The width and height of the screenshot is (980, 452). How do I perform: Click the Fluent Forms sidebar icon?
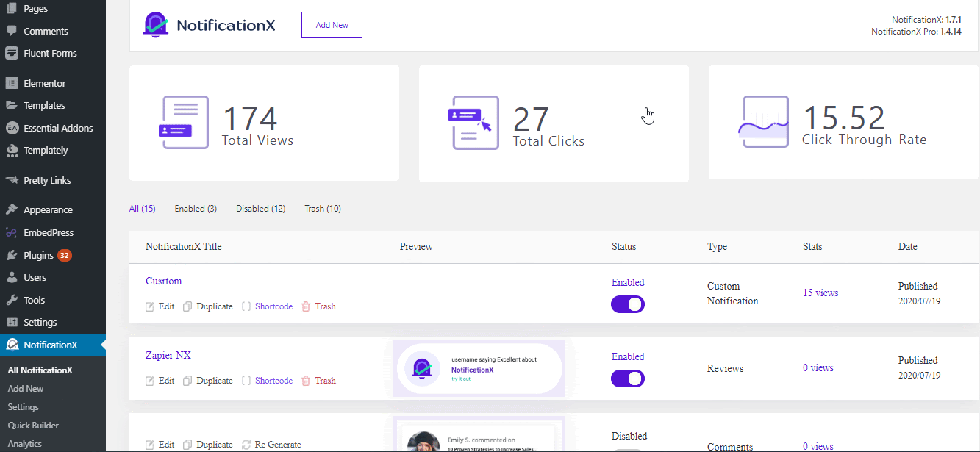tap(12, 53)
